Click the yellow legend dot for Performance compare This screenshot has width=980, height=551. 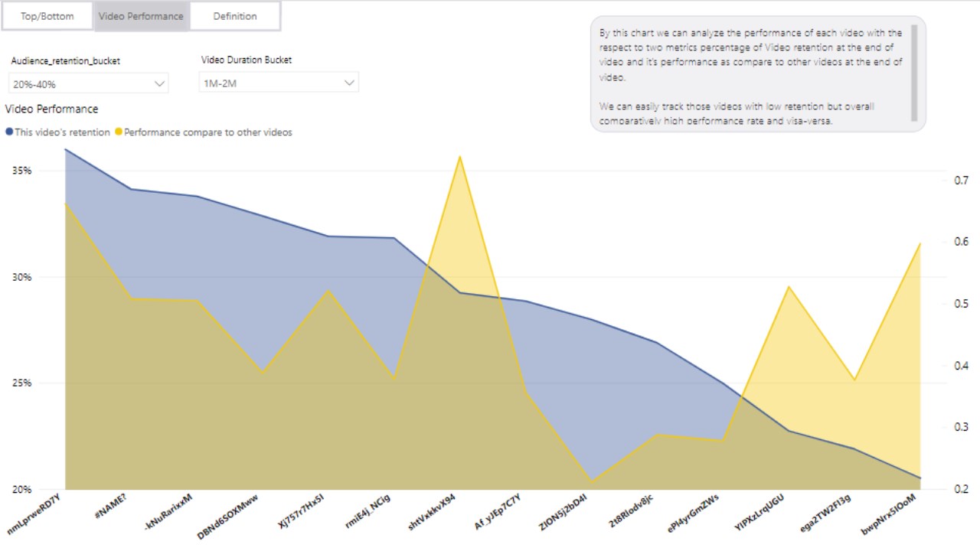(x=119, y=132)
